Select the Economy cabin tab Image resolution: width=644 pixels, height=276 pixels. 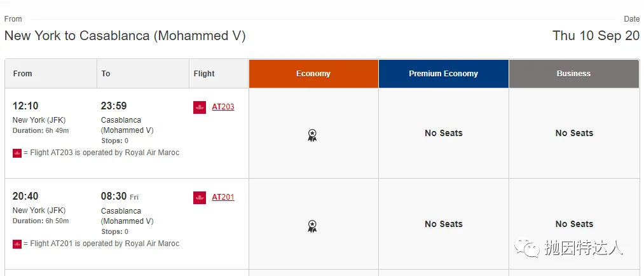click(x=313, y=74)
